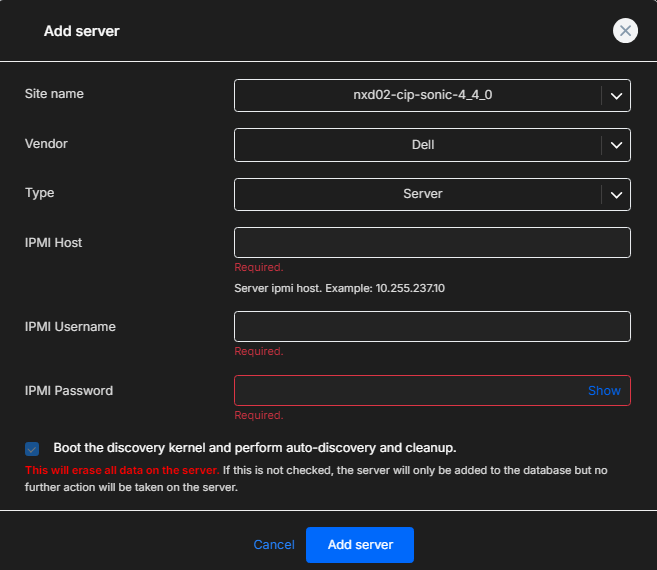This screenshot has width=657, height=570.
Task: Close the Add server dialog
Action: pyautogui.click(x=625, y=31)
